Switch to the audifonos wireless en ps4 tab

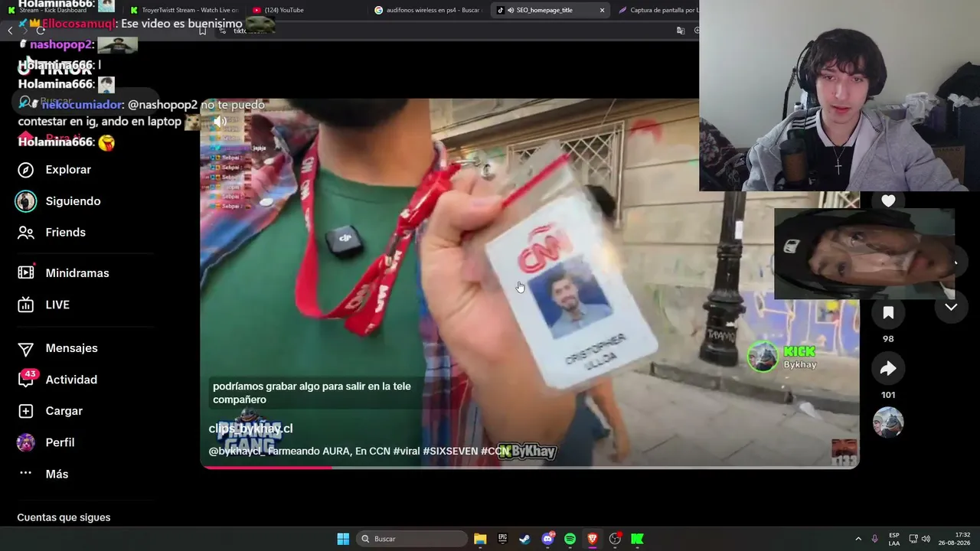tap(429, 10)
